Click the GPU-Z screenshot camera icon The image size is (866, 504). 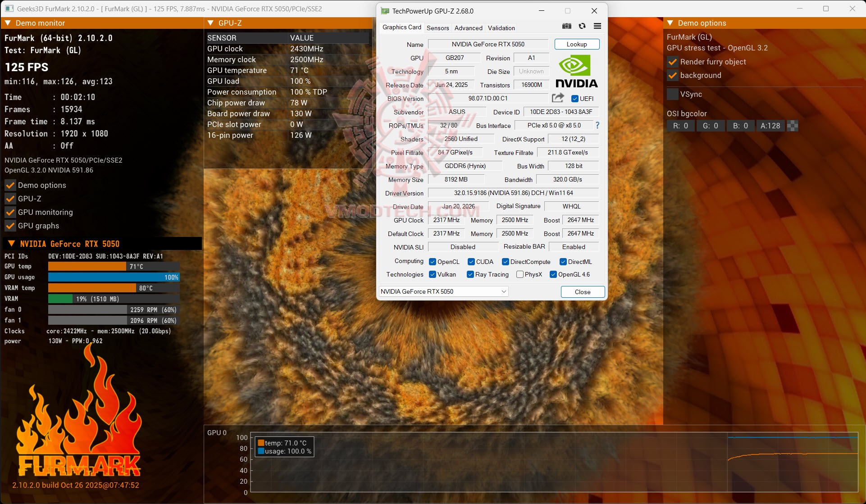coord(567,26)
